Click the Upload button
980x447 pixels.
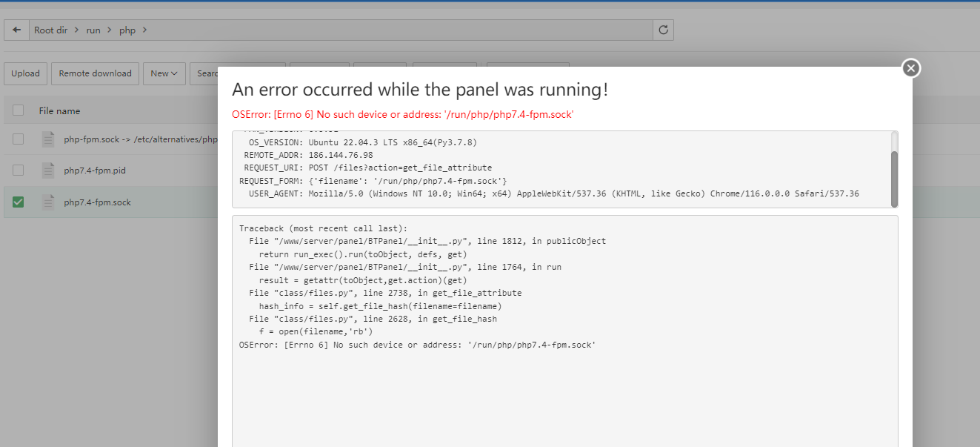(25, 73)
